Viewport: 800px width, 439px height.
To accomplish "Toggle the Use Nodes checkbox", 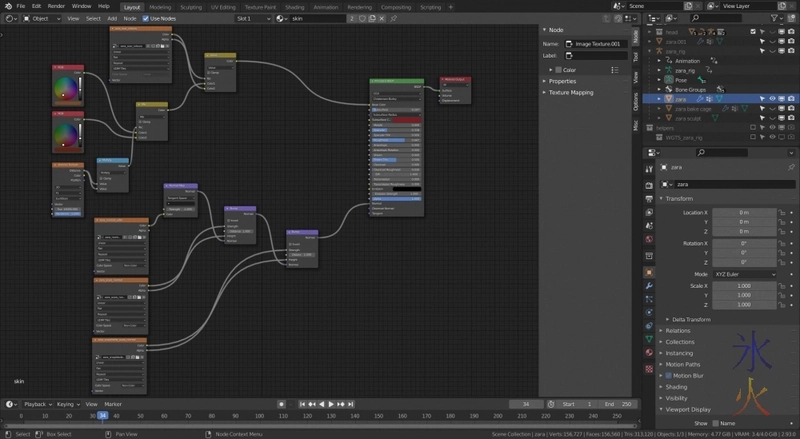I will coord(145,18).
